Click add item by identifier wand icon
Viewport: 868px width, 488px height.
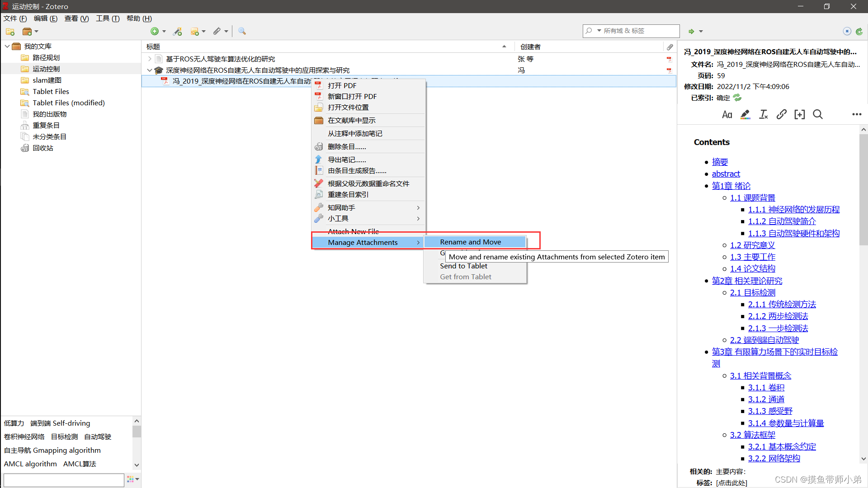(178, 31)
